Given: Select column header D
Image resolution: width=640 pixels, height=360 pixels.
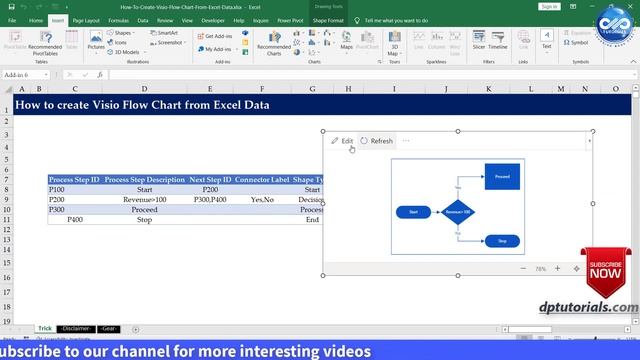Looking at the screenshot, I should (144, 89).
